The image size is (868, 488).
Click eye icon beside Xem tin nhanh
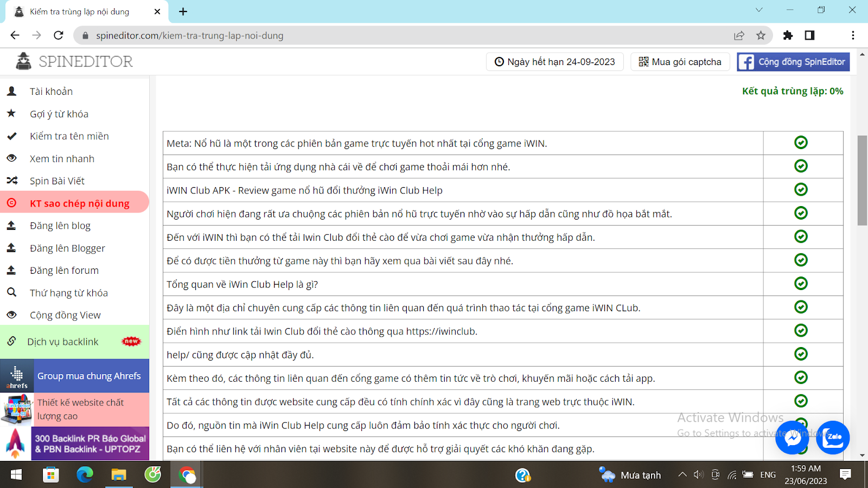coord(11,158)
